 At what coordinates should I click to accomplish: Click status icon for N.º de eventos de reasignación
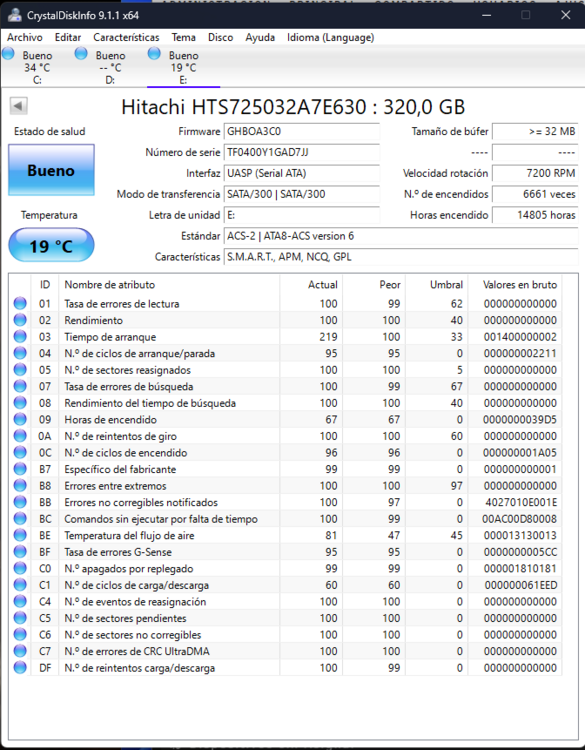pyautogui.click(x=20, y=601)
